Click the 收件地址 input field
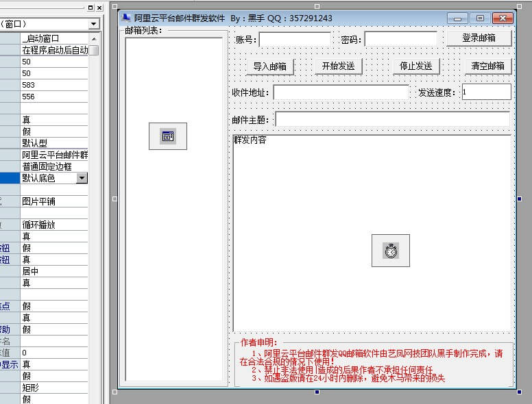This screenshot has height=404, width=532. (x=341, y=92)
